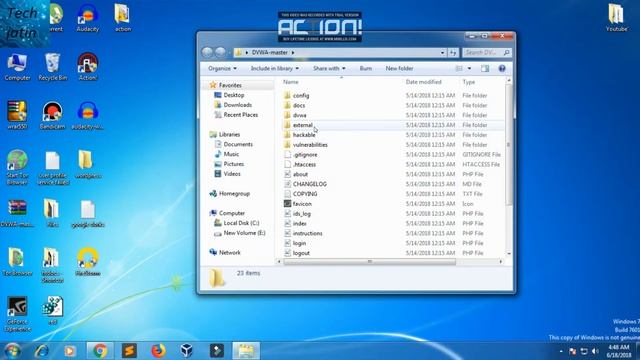This screenshot has width=640, height=360.
Task: Open the change view options dropdown arrow
Action: click(469, 69)
